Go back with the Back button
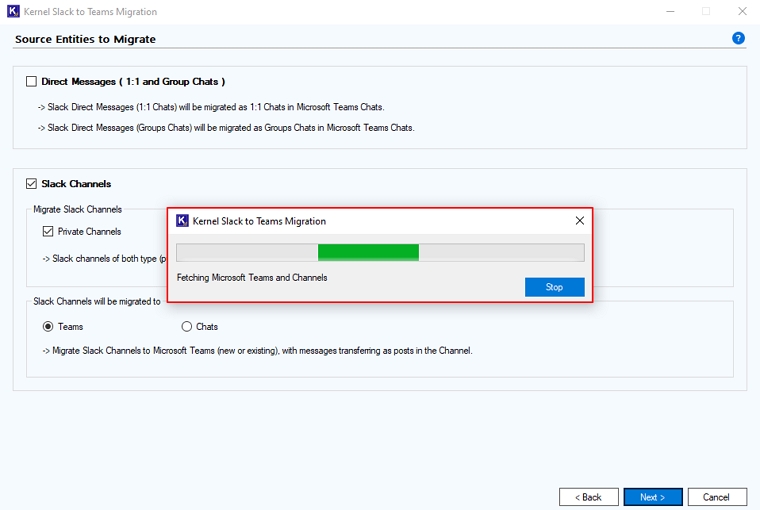Viewport: 760px width, 510px height. (x=588, y=497)
